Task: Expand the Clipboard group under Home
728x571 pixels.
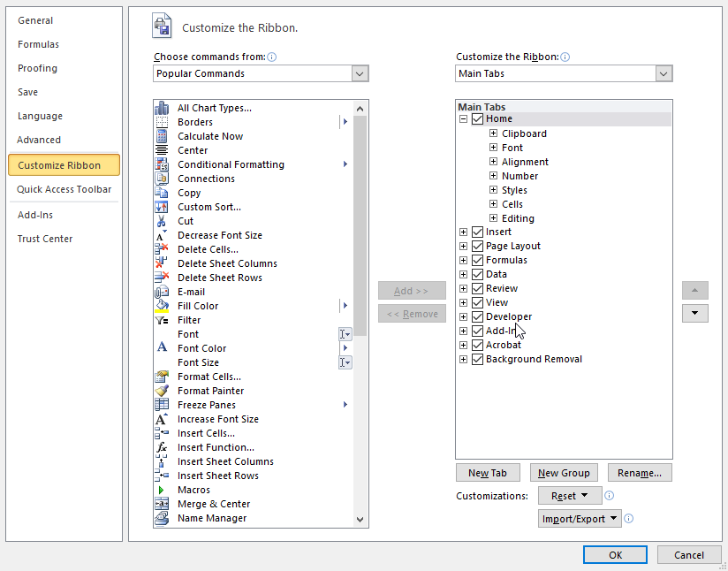Action: [x=494, y=133]
